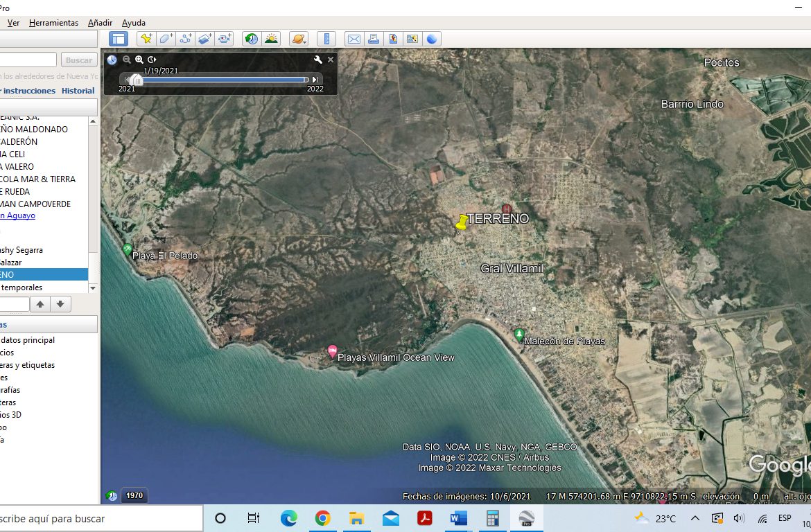This screenshot has height=532, width=811.
Task: Open Google Chrome from the taskbar
Action: coord(322,518)
